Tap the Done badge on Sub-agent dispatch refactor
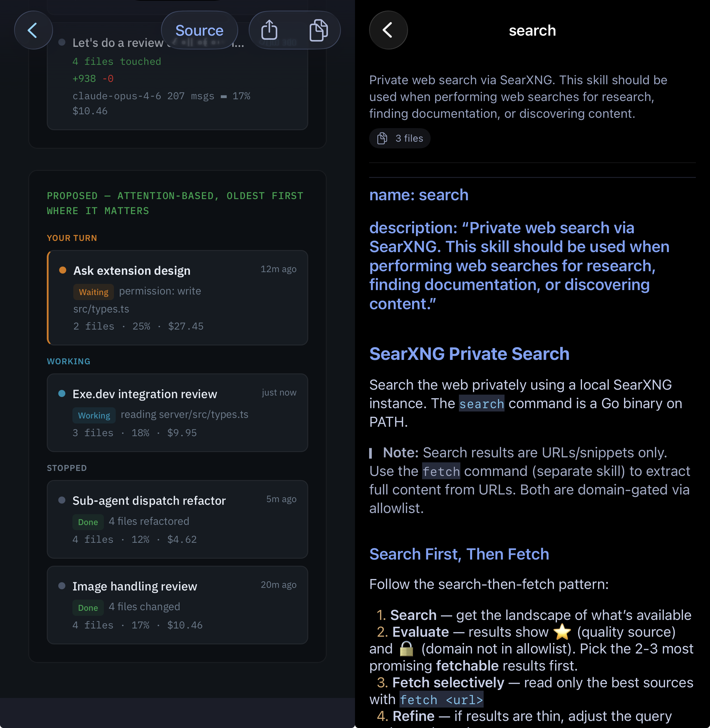The image size is (710, 728). coord(88,522)
